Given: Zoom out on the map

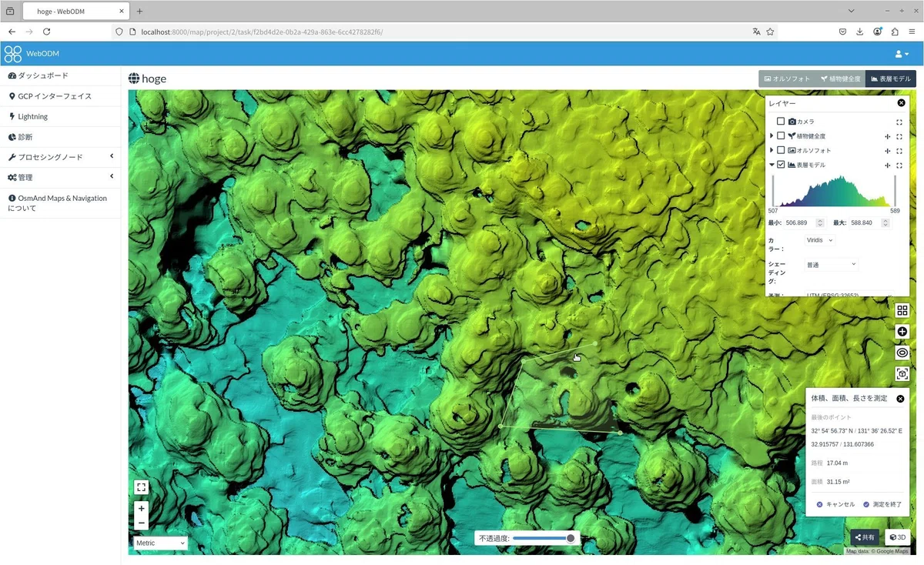Looking at the screenshot, I should point(141,523).
